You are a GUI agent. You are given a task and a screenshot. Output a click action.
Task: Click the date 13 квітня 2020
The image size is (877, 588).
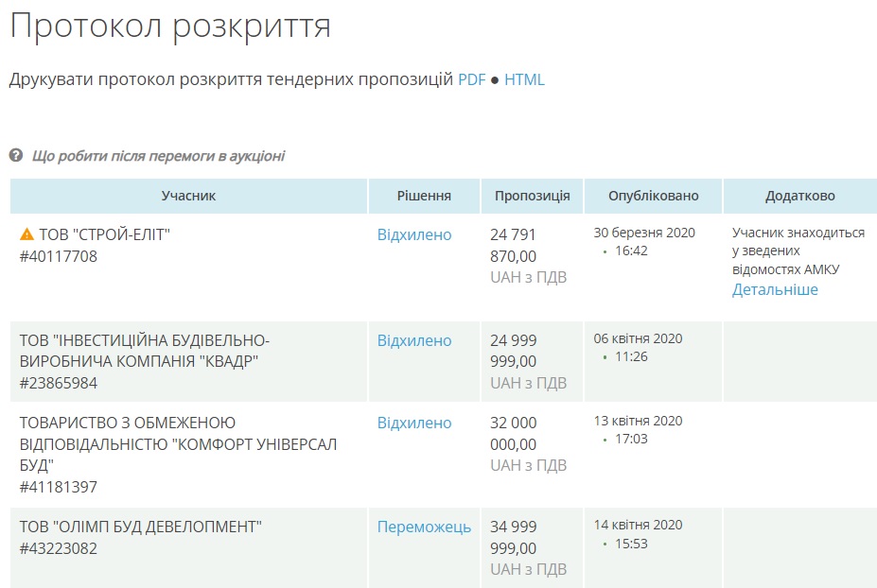pos(639,421)
